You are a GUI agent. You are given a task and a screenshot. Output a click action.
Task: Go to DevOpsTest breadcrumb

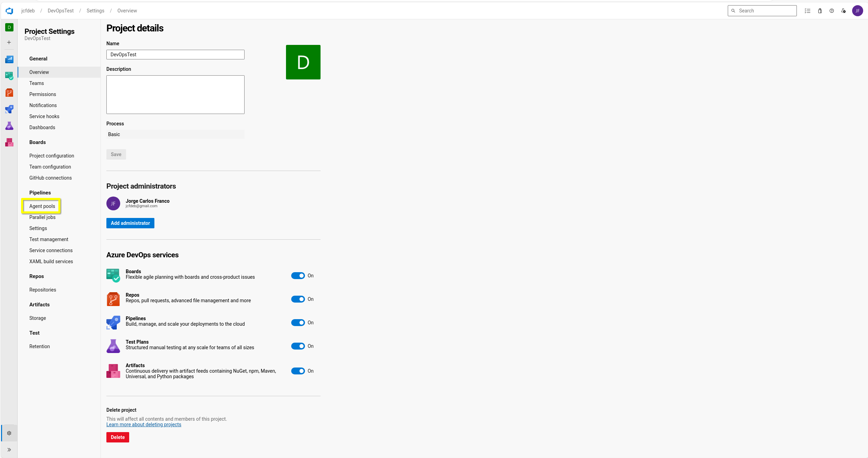click(61, 11)
